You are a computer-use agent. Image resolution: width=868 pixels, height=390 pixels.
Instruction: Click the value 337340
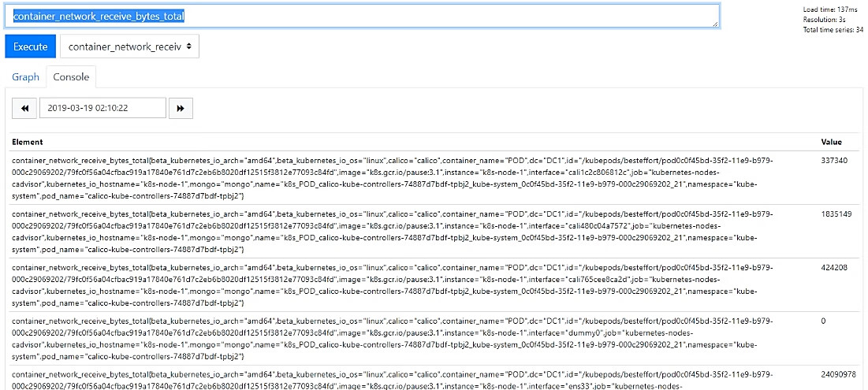(834, 160)
